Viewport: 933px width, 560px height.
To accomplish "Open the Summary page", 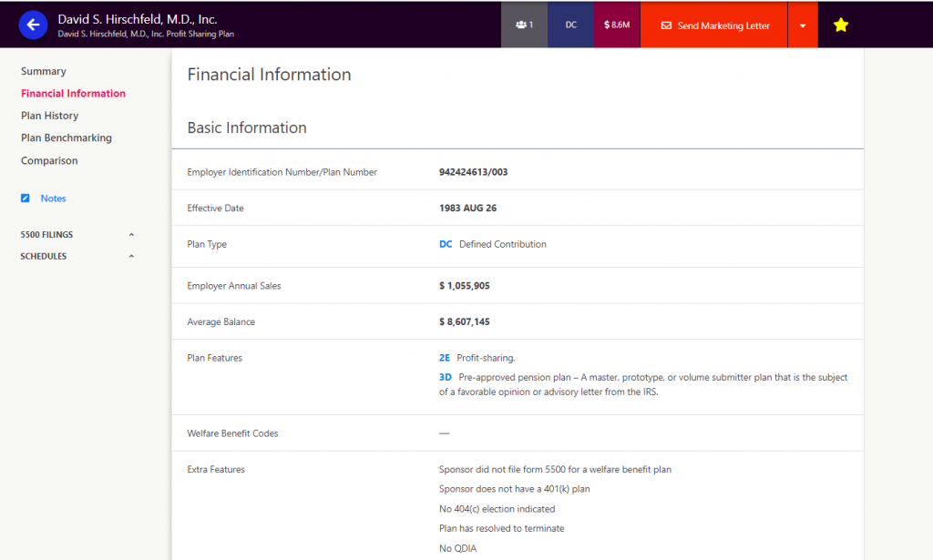I will 44,71.
